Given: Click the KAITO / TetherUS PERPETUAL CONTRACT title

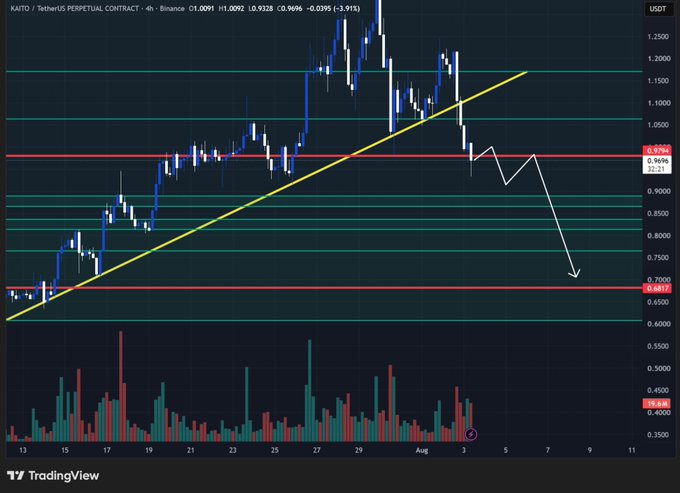Looking at the screenshot, I should [75, 8].
